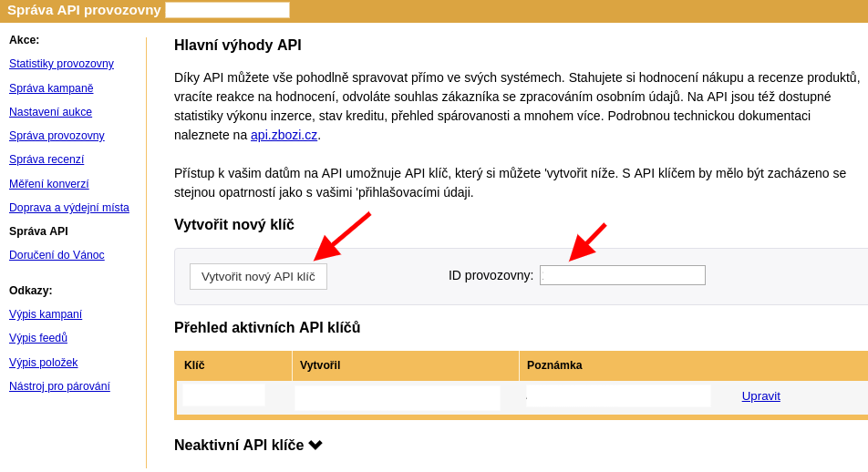Focus the ID provozovny input field

623,275
